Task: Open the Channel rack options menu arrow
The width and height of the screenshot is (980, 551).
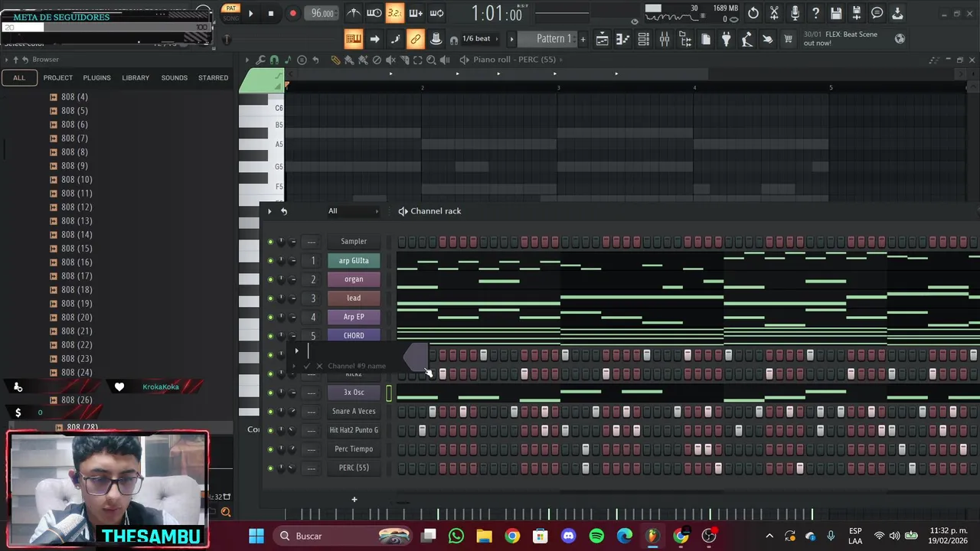Action: [269, 211]
